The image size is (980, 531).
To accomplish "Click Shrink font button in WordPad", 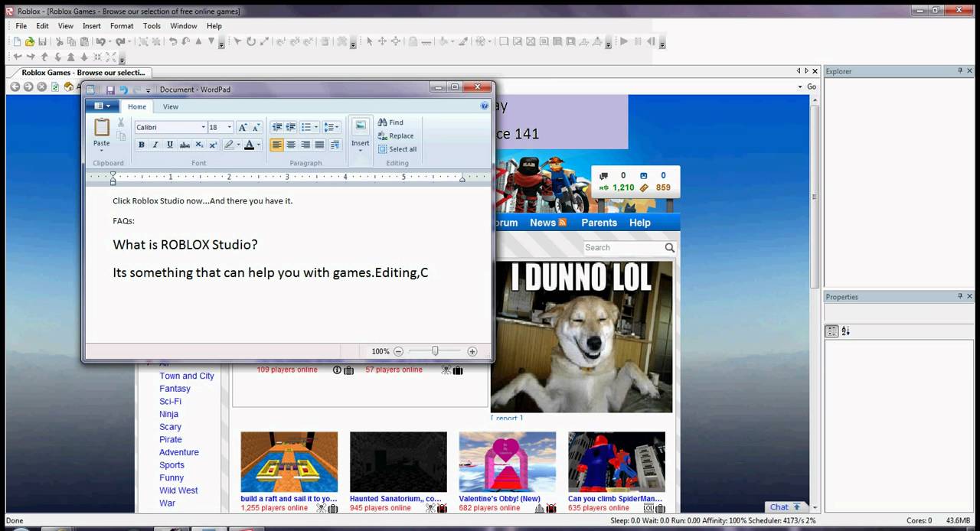I will 256,127.
